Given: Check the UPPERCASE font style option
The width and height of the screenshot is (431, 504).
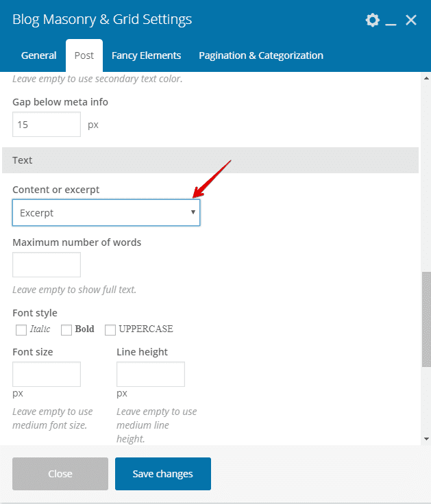Looking at the screenshot, I should (x=110, y=330).
